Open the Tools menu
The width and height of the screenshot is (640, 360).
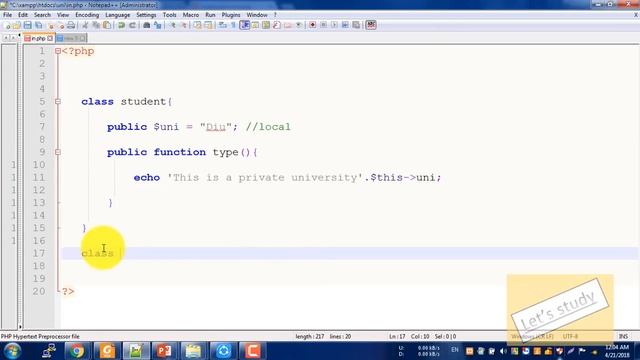(169, 15)
